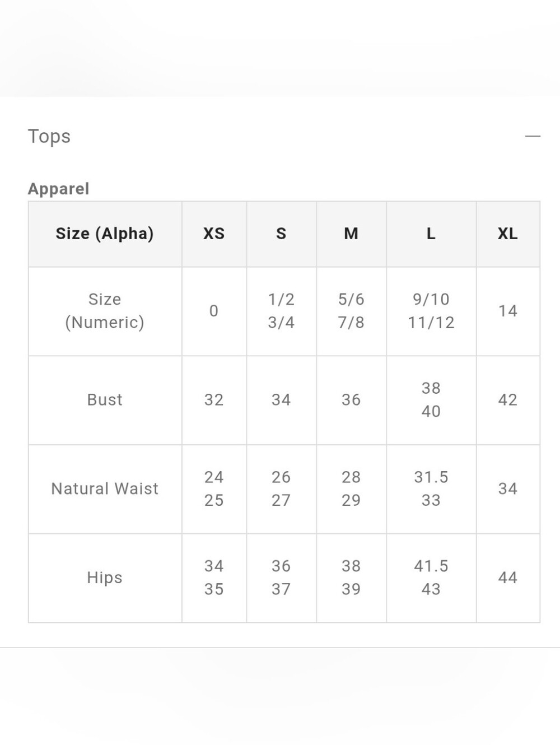Click the M numeric size 5/6 7/8 cell

[351, 311]
